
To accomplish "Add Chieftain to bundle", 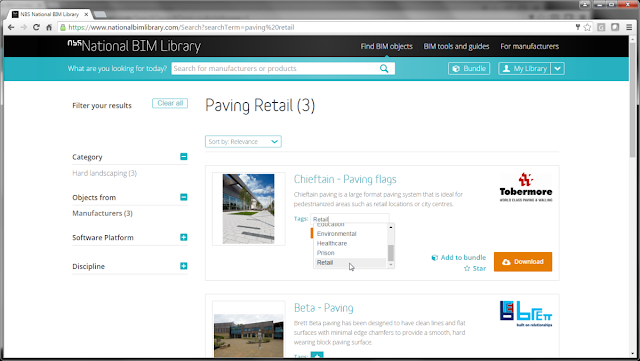I will pos(459,258).
